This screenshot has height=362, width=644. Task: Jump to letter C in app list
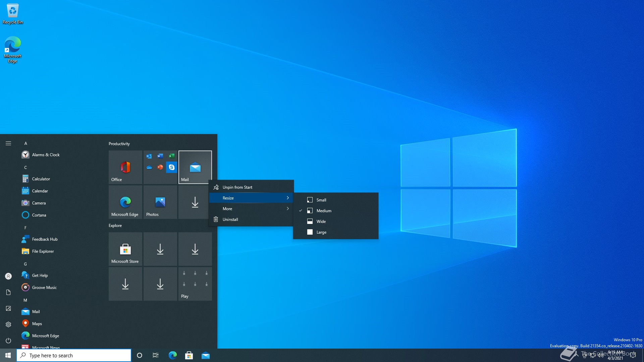25,168
